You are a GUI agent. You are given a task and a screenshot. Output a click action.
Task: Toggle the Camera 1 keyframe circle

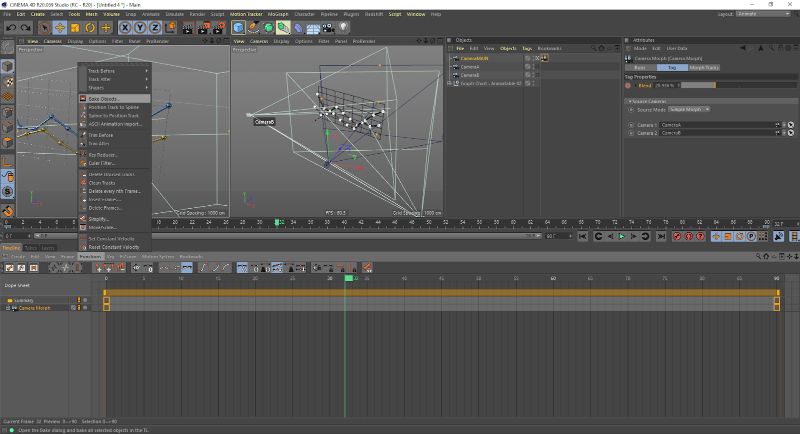[630, 124]
